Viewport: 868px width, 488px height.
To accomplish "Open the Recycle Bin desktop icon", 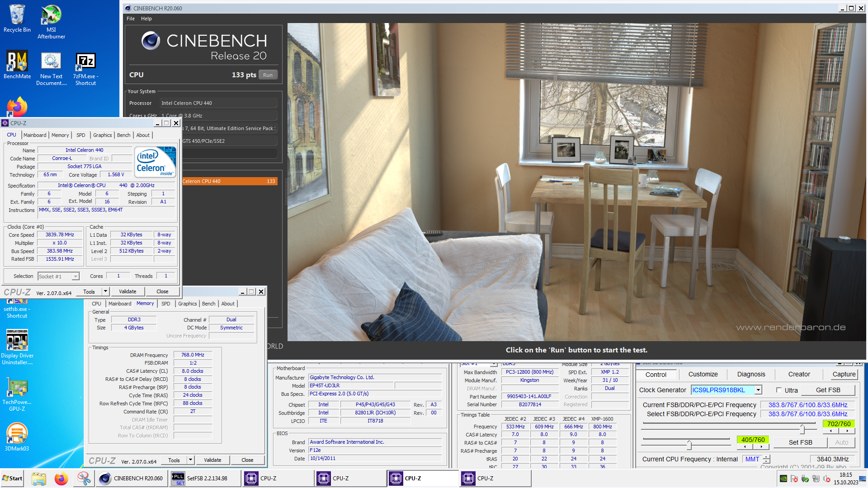I will click(x=17, y=19).
